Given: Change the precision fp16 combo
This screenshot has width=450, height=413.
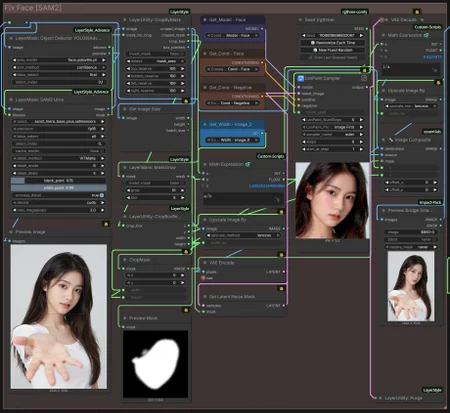Looking at the screenshot, I should (59, 129).
